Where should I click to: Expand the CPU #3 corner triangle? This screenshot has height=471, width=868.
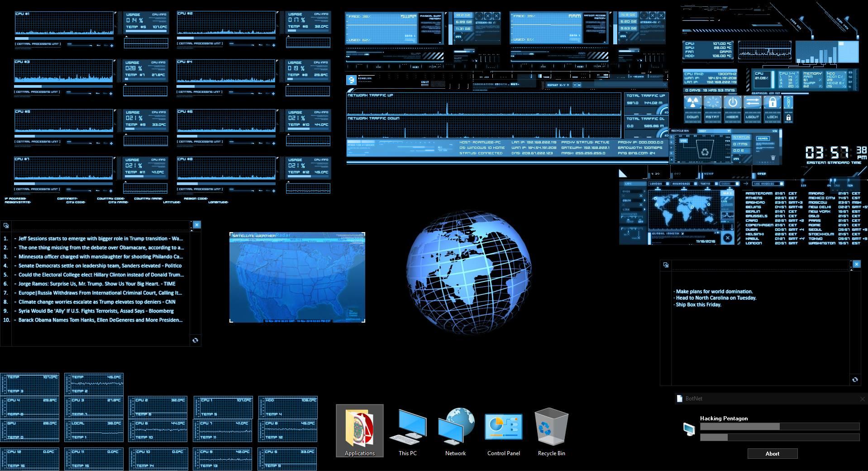click(x=115, y=62)
